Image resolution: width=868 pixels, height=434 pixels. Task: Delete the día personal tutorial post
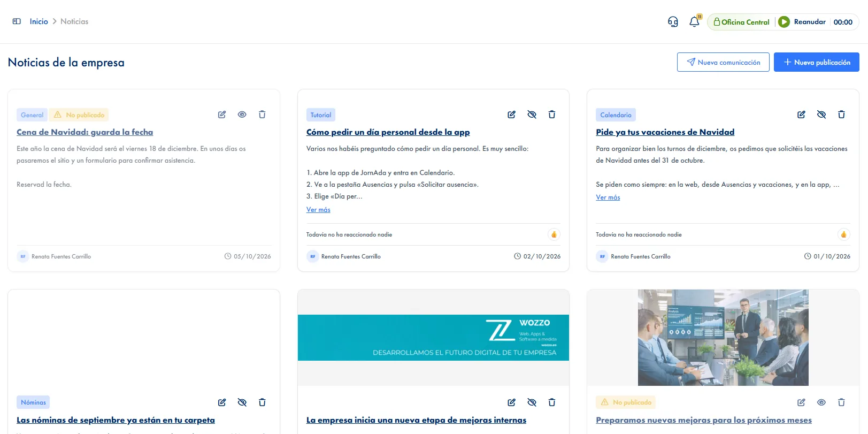point(552,115)
